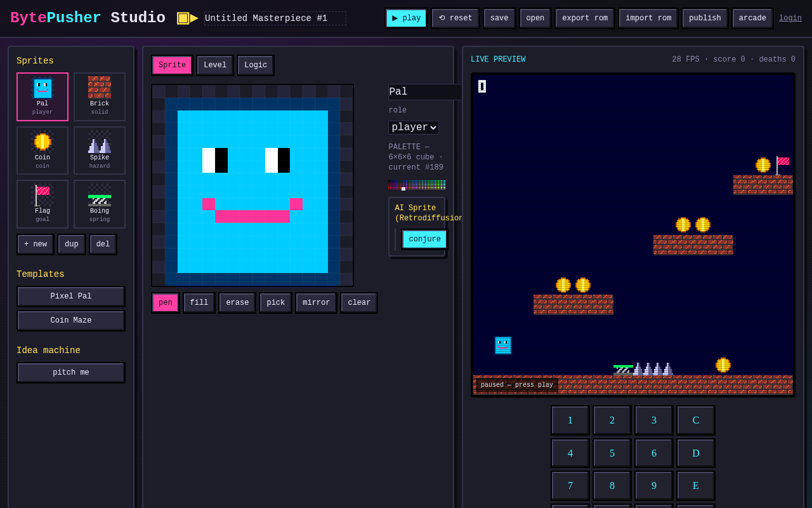Start the game with the play button

[406, 18]
